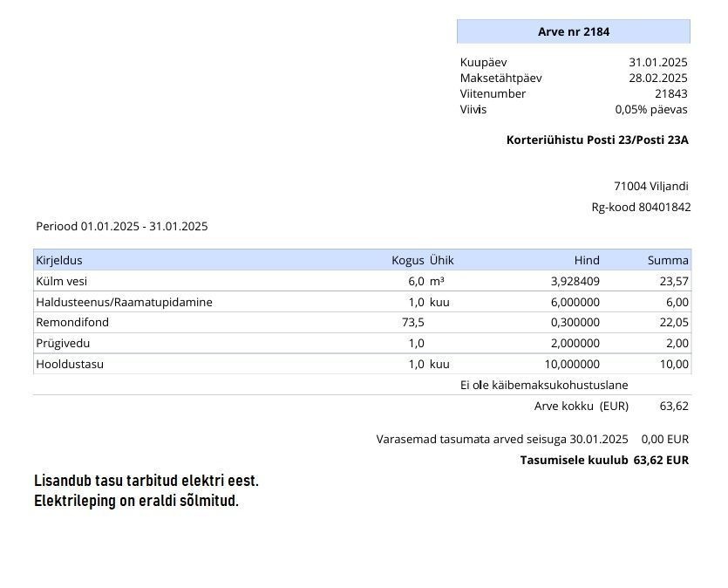
Task: Click the 'Haldusteenus/Raamatupidamine' row label
Action: click(x=124, y=302)
